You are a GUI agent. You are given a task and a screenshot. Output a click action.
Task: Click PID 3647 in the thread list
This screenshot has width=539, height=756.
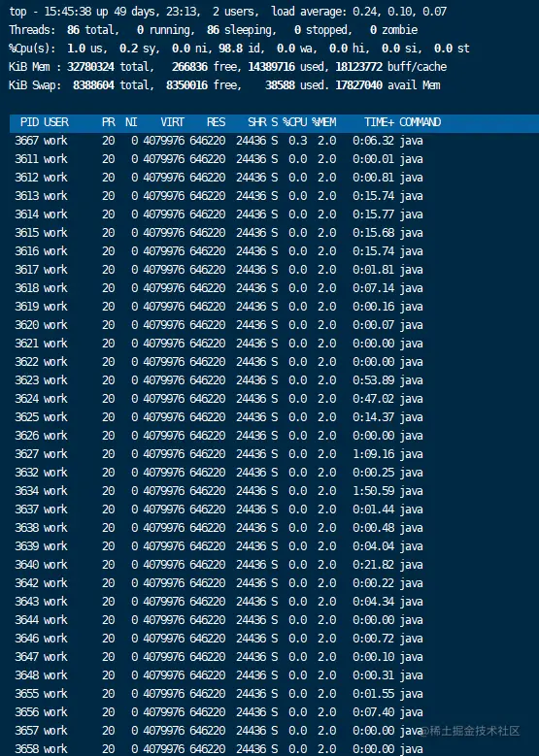(26, 657)
